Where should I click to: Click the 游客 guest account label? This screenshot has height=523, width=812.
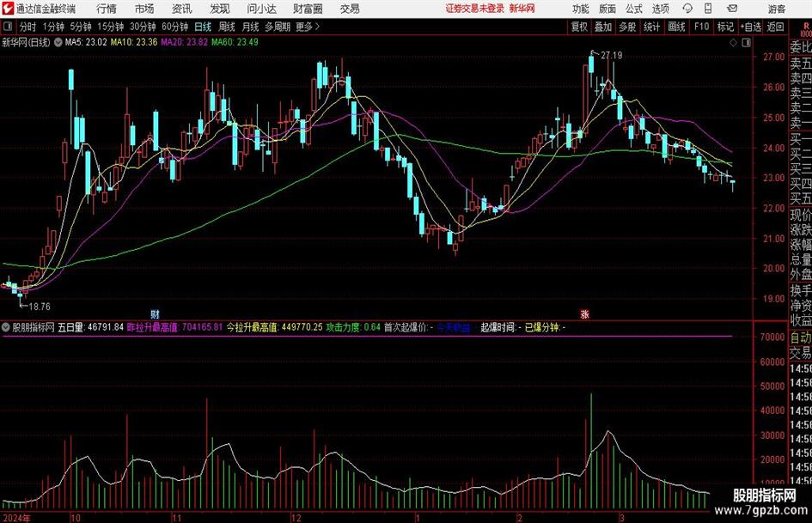(x=776, y=9)
